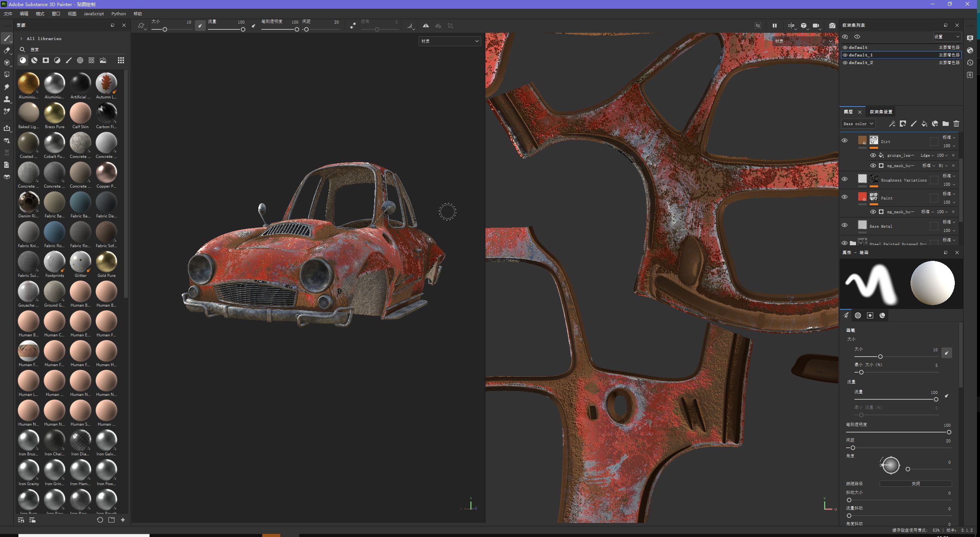Select the Eraser tool in left toolbar
Viewport: 980px width, 537px height.
click(6, 50)
